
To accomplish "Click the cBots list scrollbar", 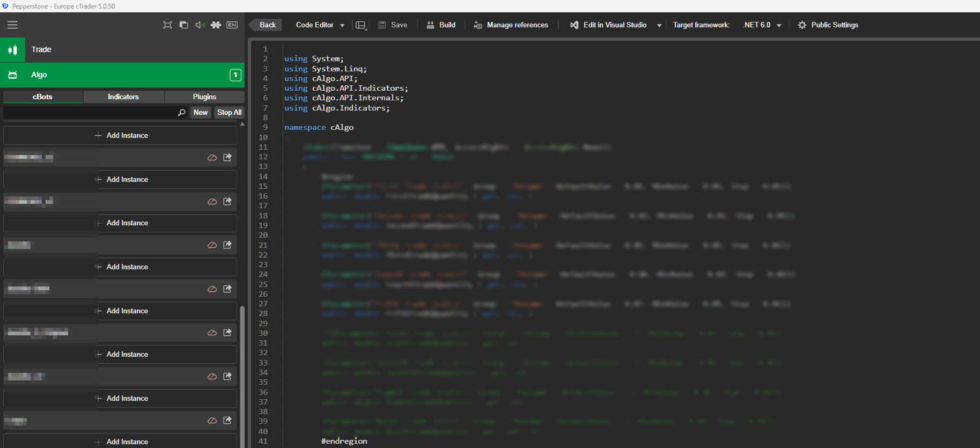I will [242, 376].
